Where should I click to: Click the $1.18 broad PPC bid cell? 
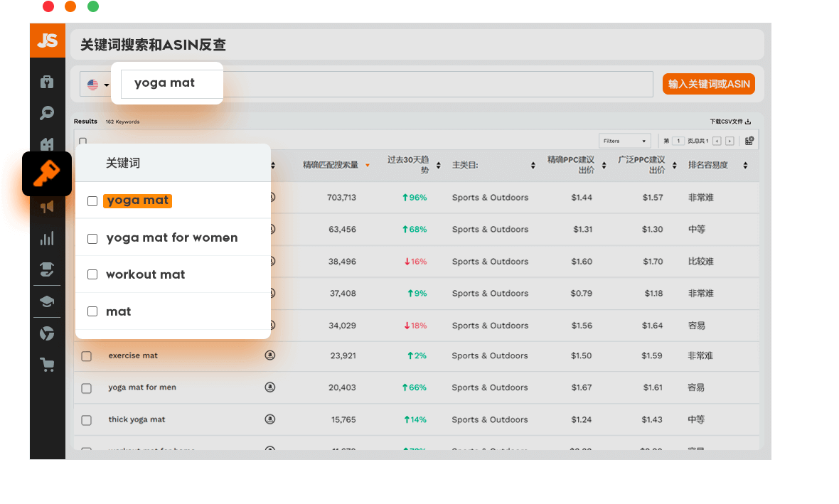(x=653, y=293)
